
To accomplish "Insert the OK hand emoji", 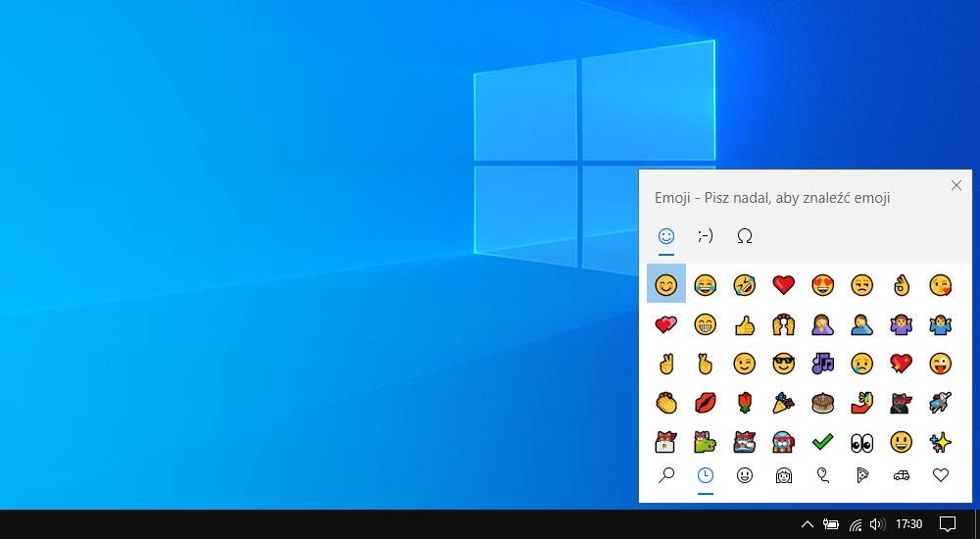I will 902,284.
